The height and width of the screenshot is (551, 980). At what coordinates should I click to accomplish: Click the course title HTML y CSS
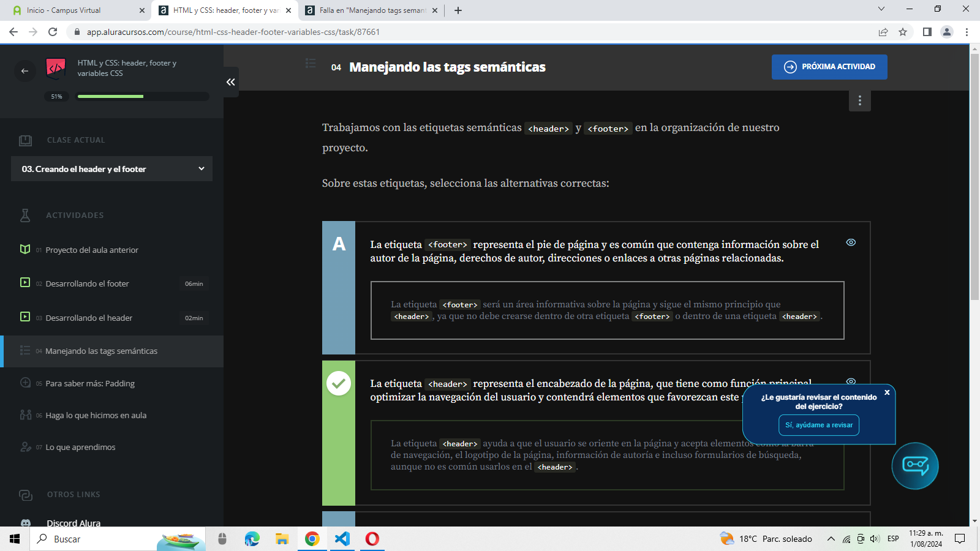pyautogui.click(x=127, y=68)
